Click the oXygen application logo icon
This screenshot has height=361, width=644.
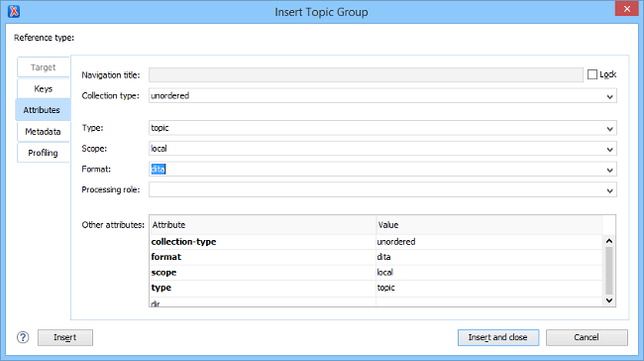[14, 12]
